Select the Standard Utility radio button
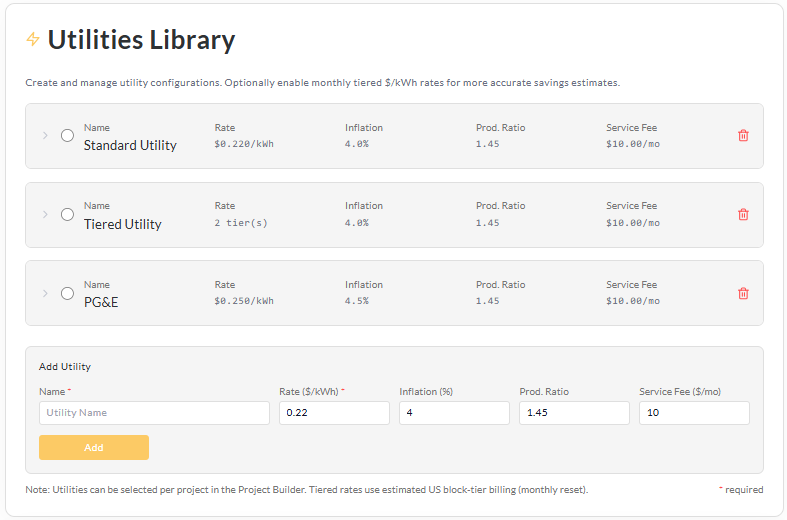 click(x=67, y=136)
